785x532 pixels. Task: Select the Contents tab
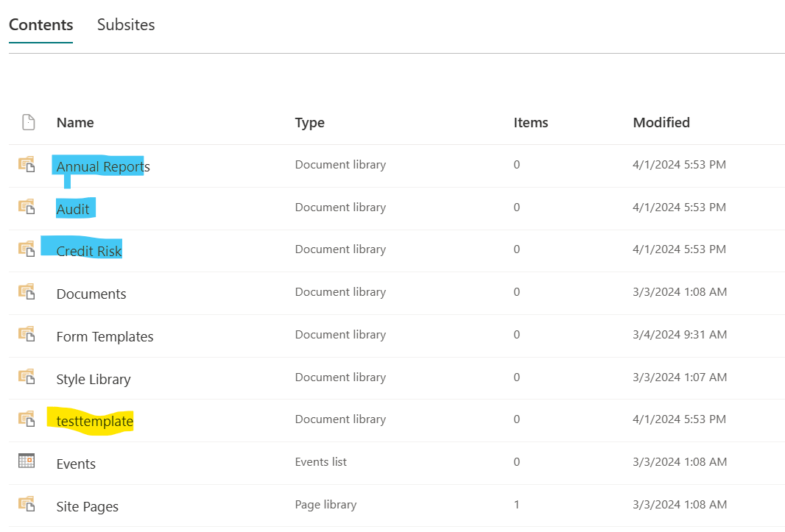click(41, 24)
